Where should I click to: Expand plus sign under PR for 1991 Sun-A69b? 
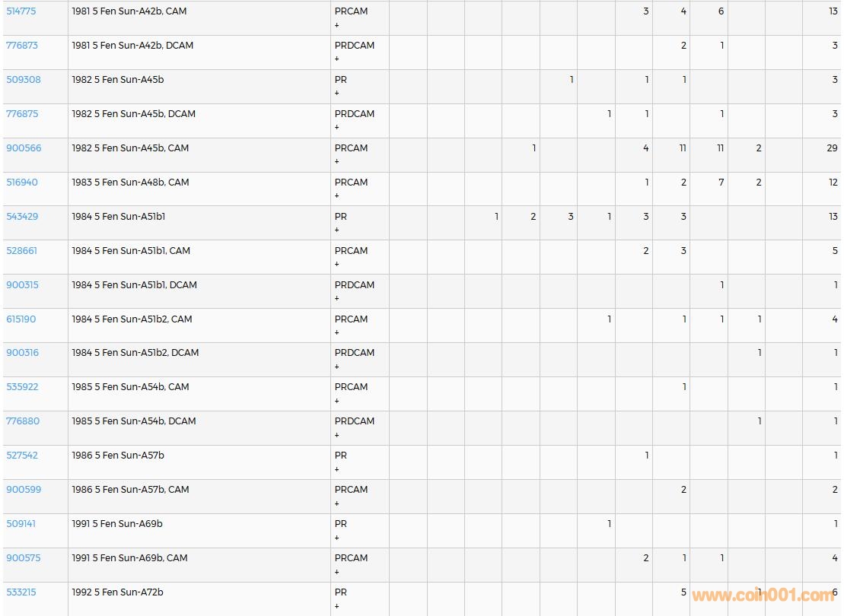pos(337,538)
